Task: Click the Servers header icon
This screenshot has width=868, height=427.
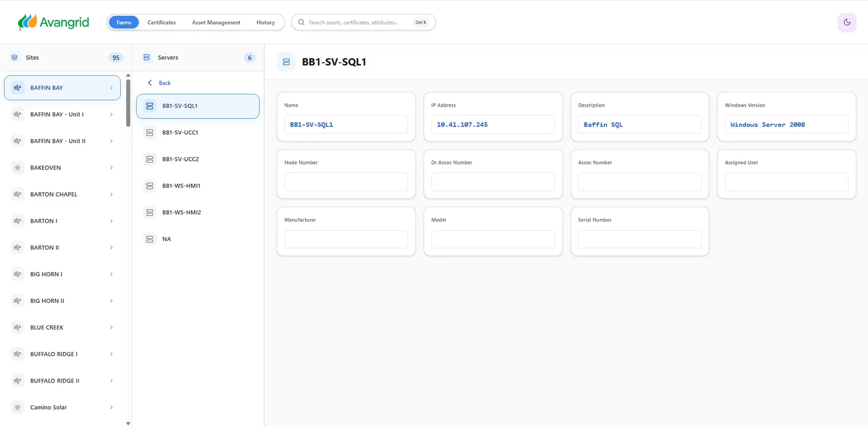Action: coord(146,57)
